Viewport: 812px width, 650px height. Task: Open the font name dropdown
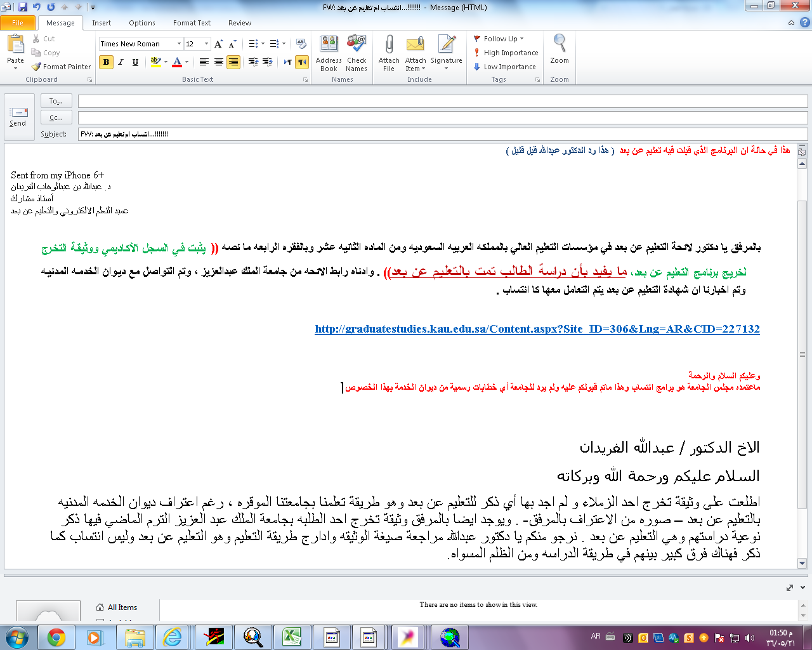(x=180, y=44)
